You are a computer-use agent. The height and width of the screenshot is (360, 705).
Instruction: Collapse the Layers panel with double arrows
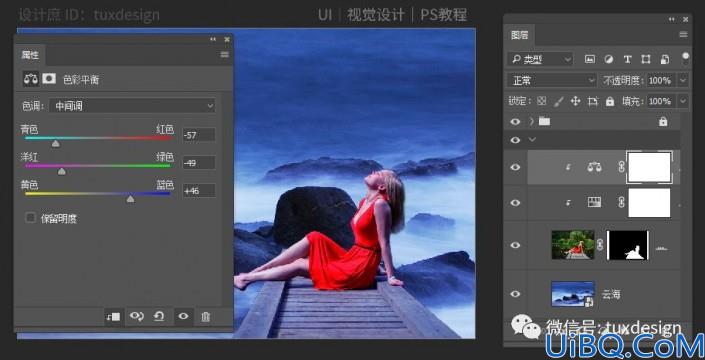(672, 19)
